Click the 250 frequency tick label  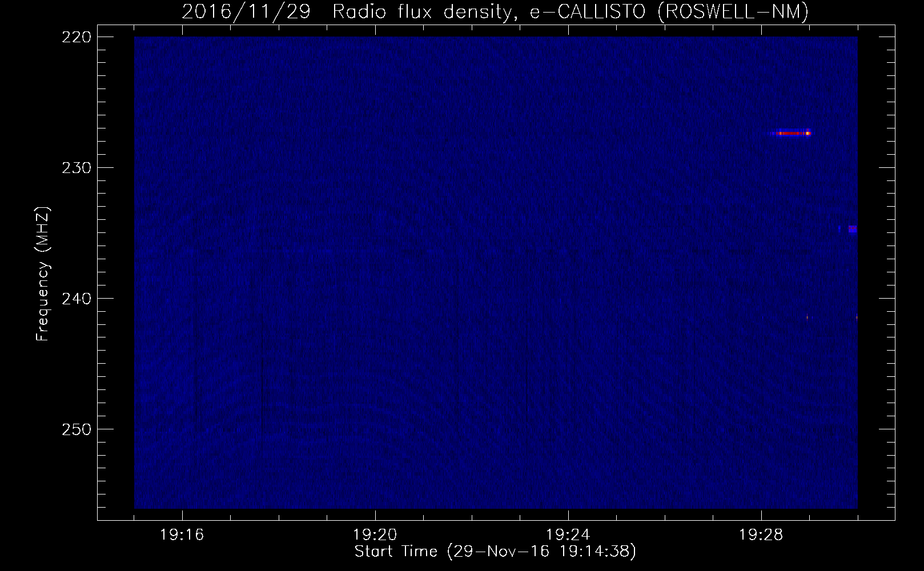point(76,429)
